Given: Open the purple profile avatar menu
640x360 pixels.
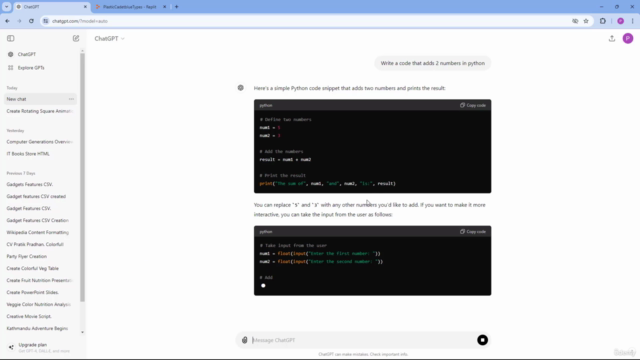Looking at the screenshot, I should pyautogui.click(x=628, y=38).
